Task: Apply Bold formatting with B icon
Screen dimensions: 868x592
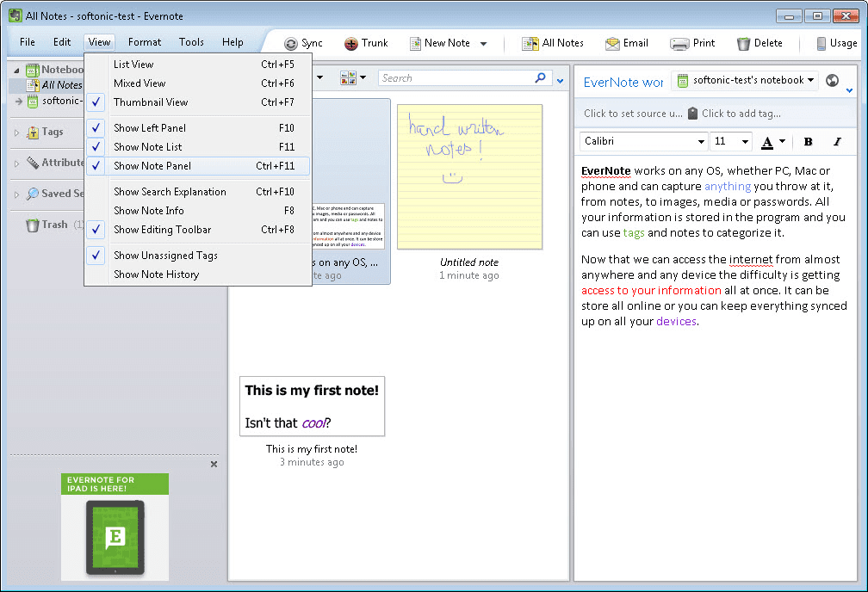Action: (x=809, y=142)
